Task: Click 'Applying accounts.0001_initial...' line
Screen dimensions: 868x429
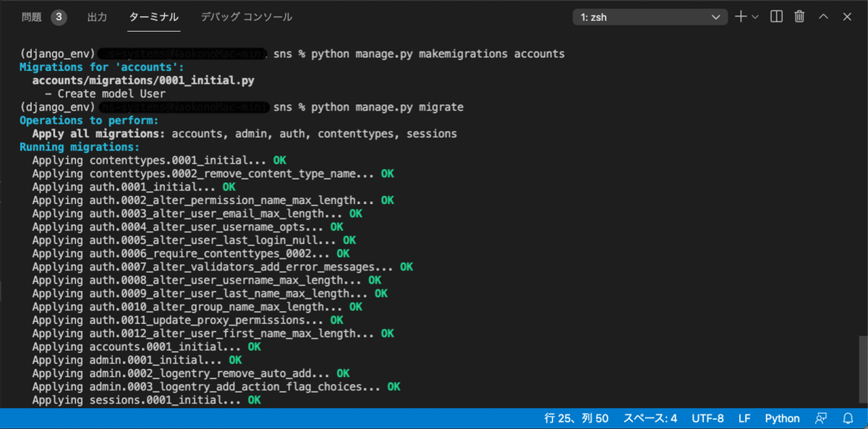Action: click(x=147, y=347)
